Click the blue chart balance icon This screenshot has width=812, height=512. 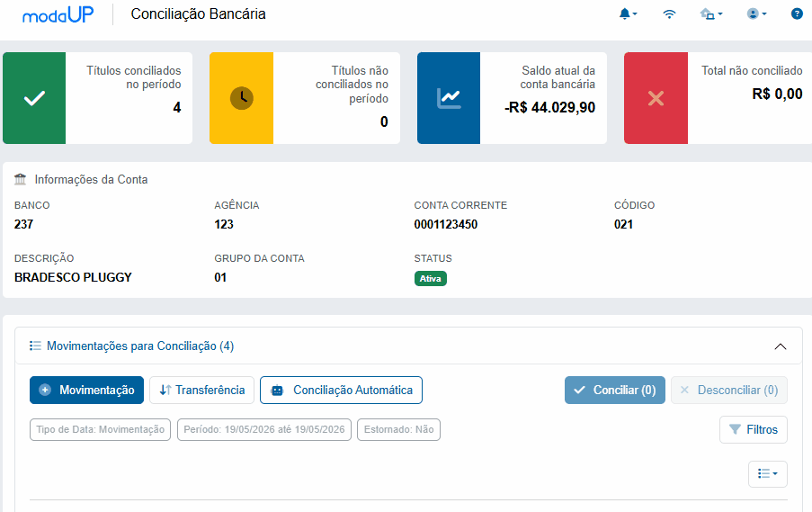pyautogui.click(x=449, y=98)
